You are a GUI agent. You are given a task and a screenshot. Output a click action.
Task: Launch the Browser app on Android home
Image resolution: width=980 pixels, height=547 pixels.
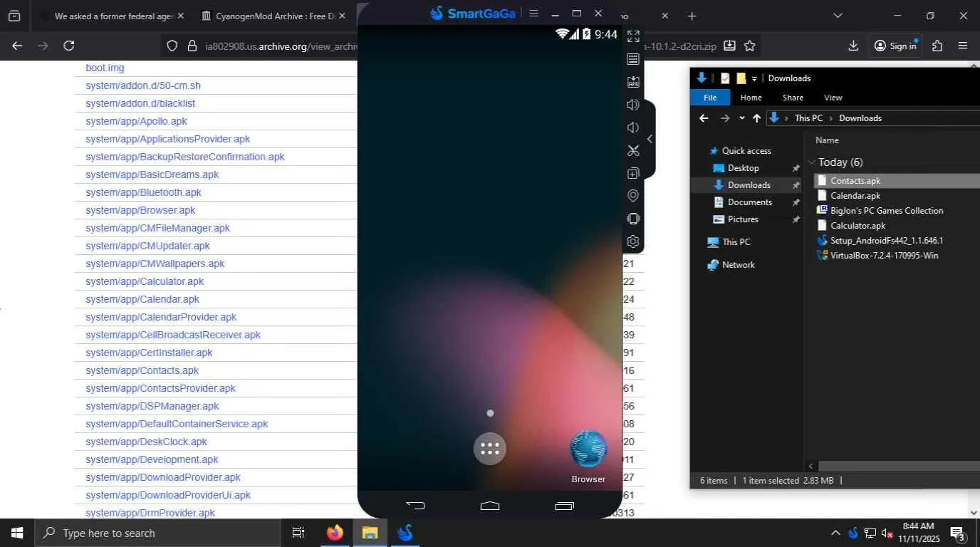pos(588,457)
